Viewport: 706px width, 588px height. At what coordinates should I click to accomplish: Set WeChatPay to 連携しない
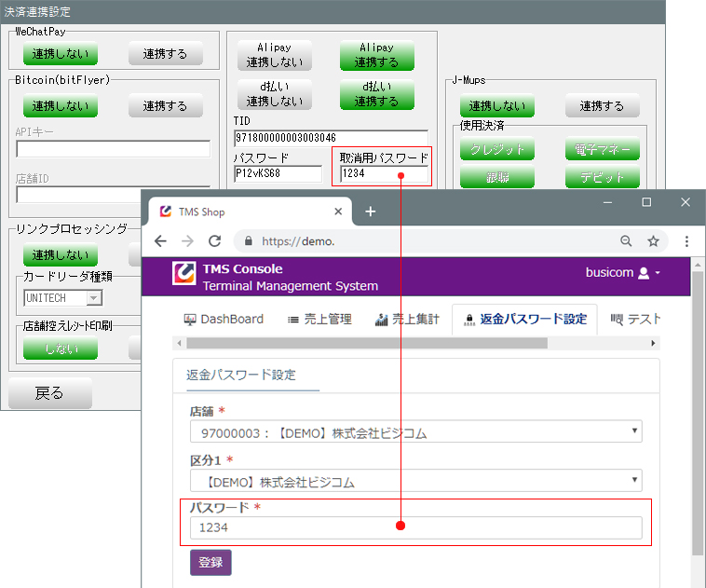(61, 54)
